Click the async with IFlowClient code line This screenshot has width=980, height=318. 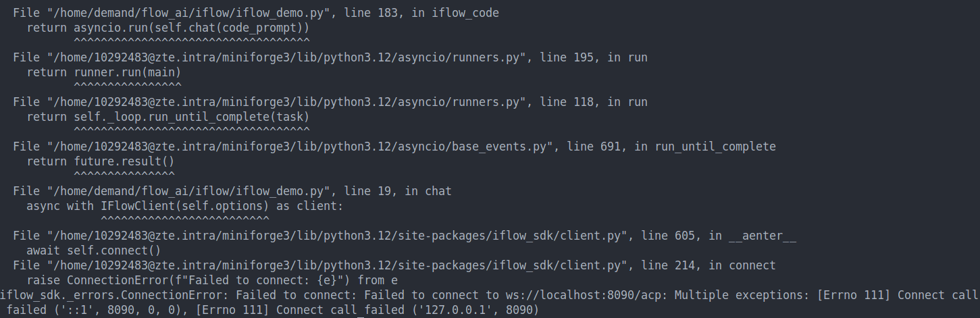tap(185, 206)
